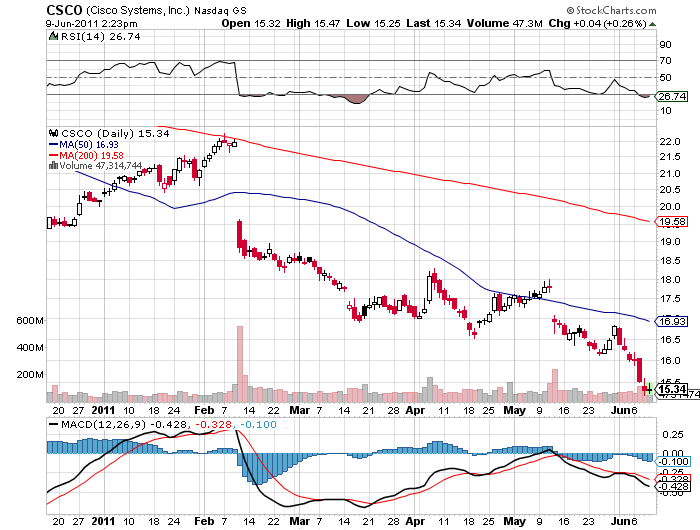Click the 16.93 MA(50) price tag

pyautogui.click(x=671, y=321)
